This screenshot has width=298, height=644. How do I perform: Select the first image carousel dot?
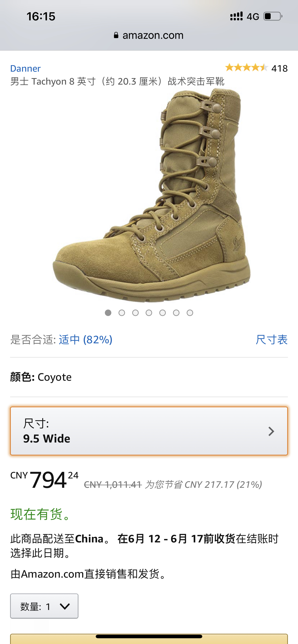(108, 313)
